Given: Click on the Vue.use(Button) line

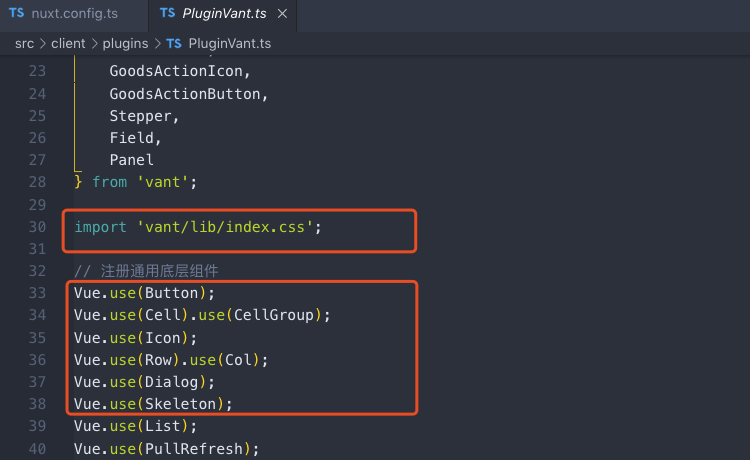Looking at the screenshot, I should point(144,293).
